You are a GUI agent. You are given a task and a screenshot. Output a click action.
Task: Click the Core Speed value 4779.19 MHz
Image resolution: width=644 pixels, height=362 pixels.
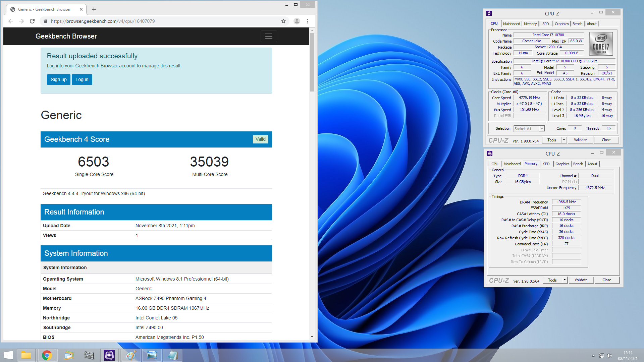point(529,98)
